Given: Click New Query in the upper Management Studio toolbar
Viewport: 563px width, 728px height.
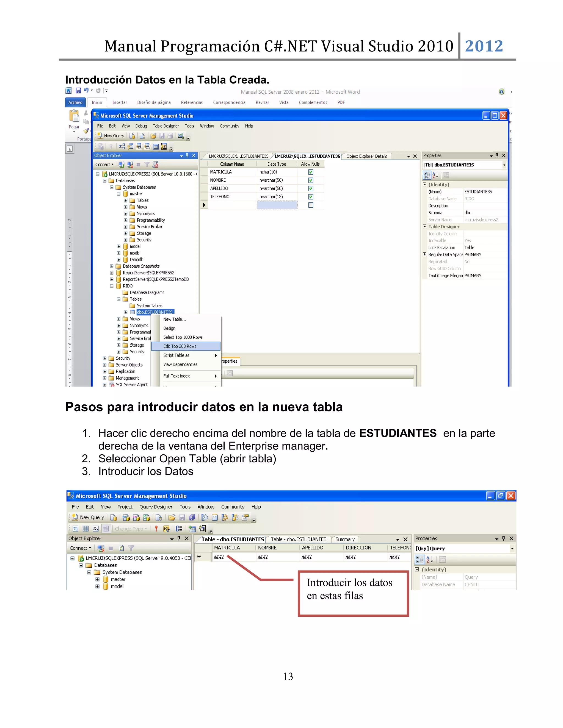Looking at the screenshot, I should [x=111, y=136].
